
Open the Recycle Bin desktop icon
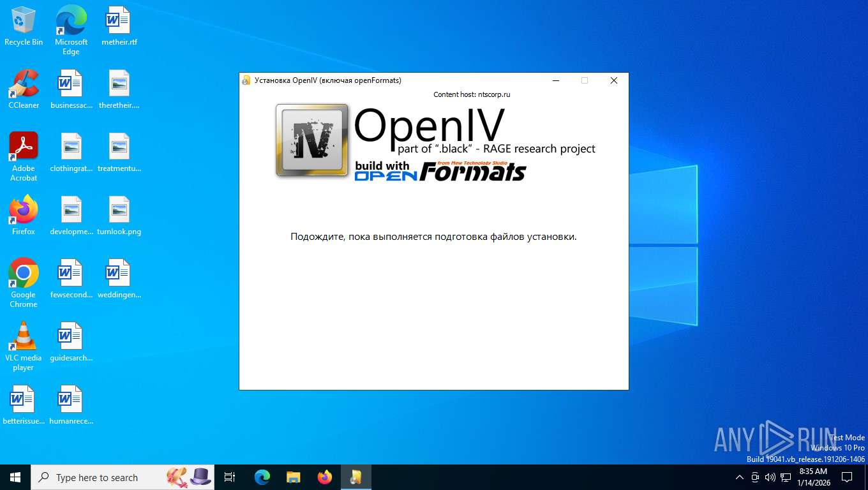tap(24, 27)
